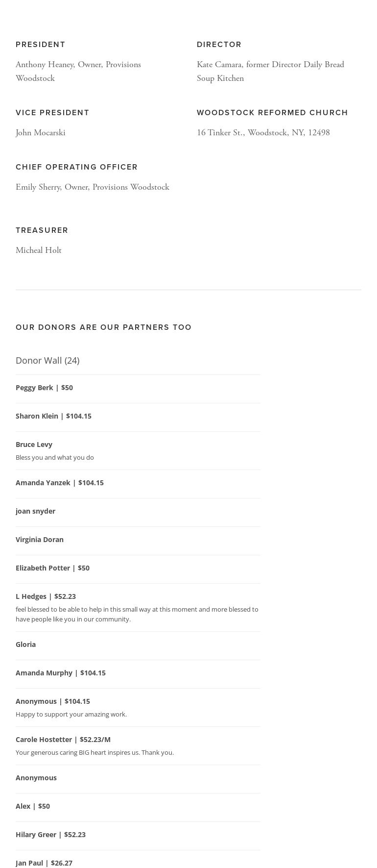Select the Amanda Murphy donor entry
This screenshot has width=377, height=868.
pos(61,673)
